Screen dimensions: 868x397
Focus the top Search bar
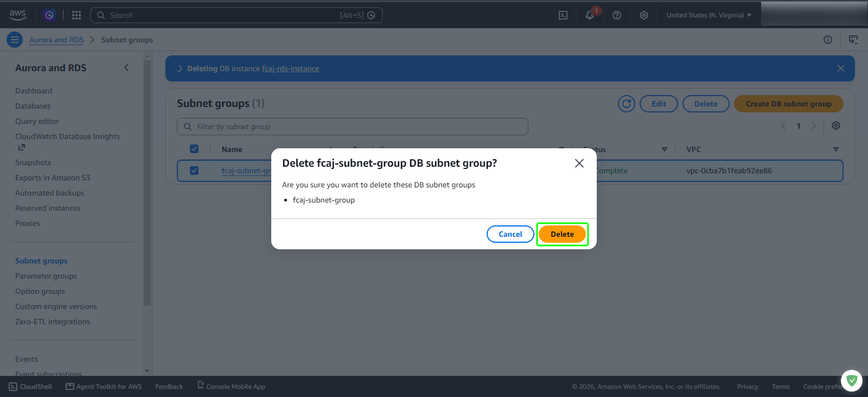coord(237,15)
